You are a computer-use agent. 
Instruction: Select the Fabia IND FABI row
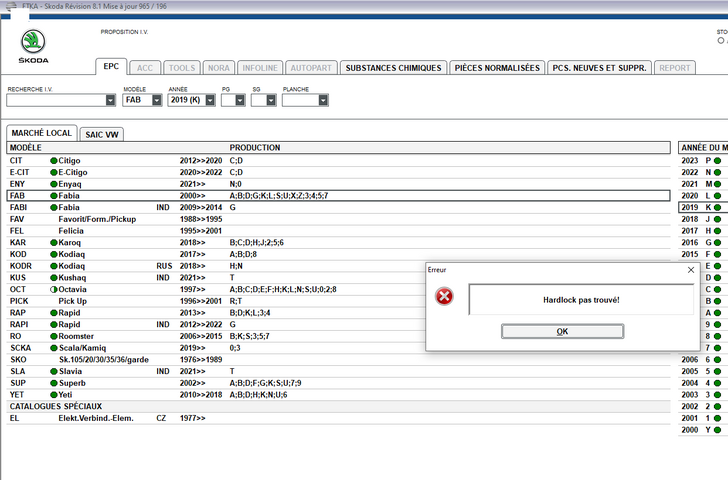338,208
